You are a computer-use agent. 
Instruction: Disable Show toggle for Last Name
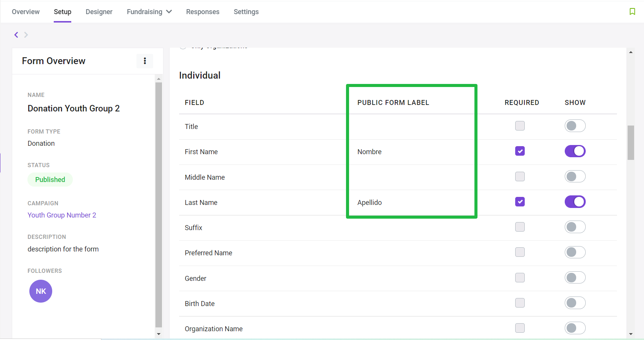tap(575, 201)
